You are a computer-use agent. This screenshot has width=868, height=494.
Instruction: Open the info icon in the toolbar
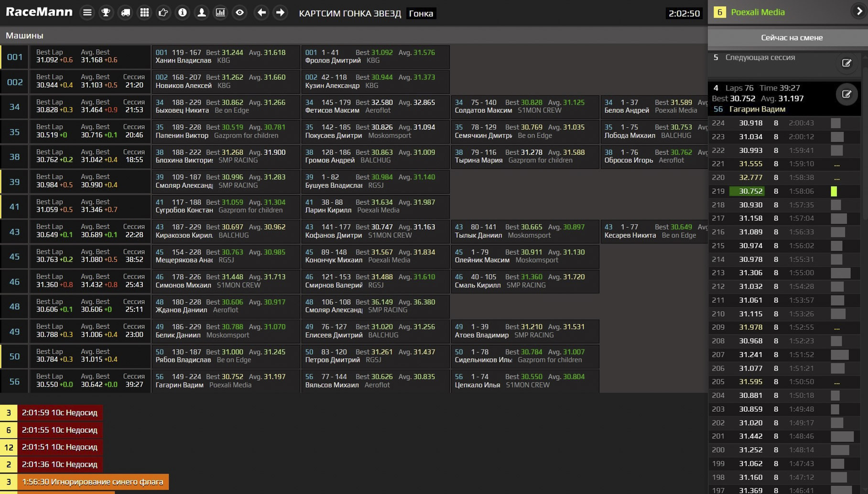pyautogui.click(x=183, y=13)
